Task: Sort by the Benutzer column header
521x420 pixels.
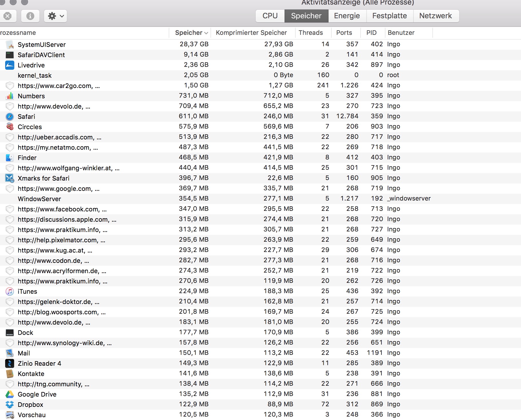Action: [408, 33]
